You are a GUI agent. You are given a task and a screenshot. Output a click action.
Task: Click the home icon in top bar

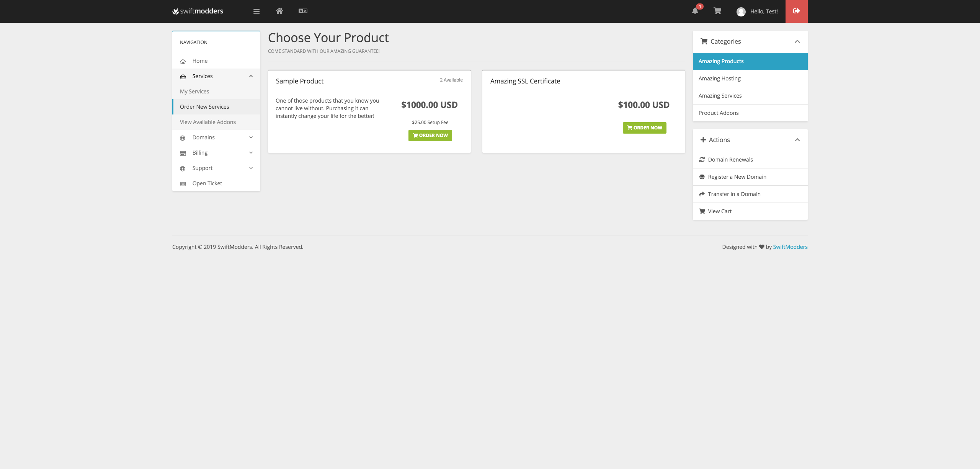(279, 11)
